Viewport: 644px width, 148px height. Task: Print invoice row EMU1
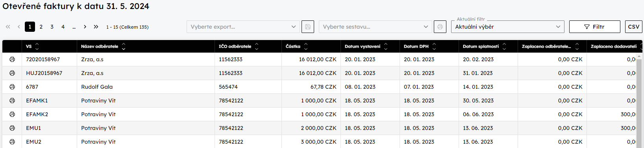[x=12, y=128]
